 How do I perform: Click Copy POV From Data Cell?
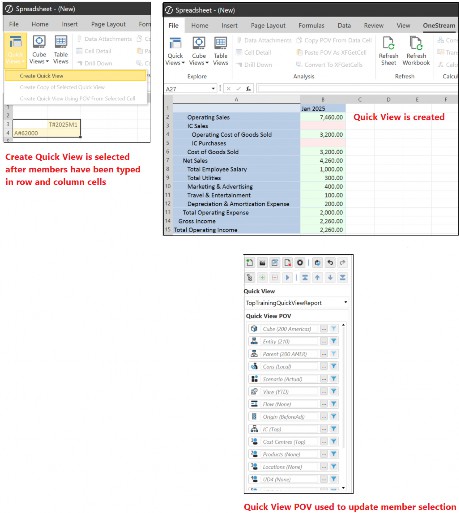(334, 40)
